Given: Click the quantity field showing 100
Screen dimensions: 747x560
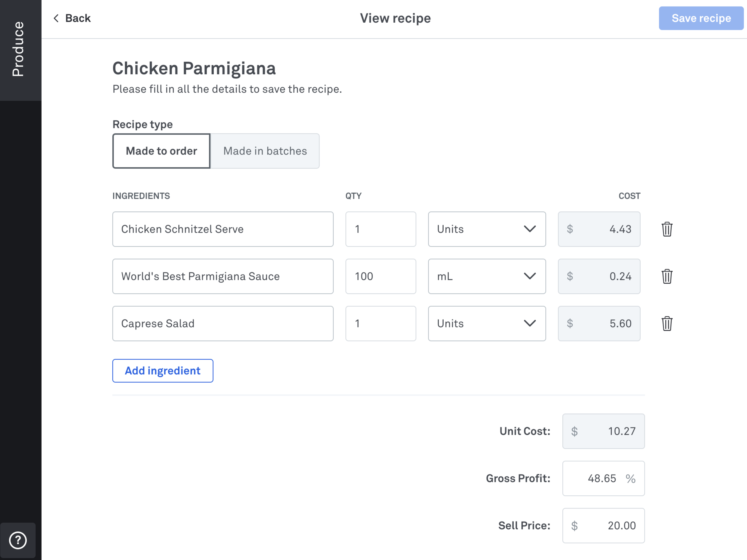Looking at the screenshot, I should click(381, 276).
